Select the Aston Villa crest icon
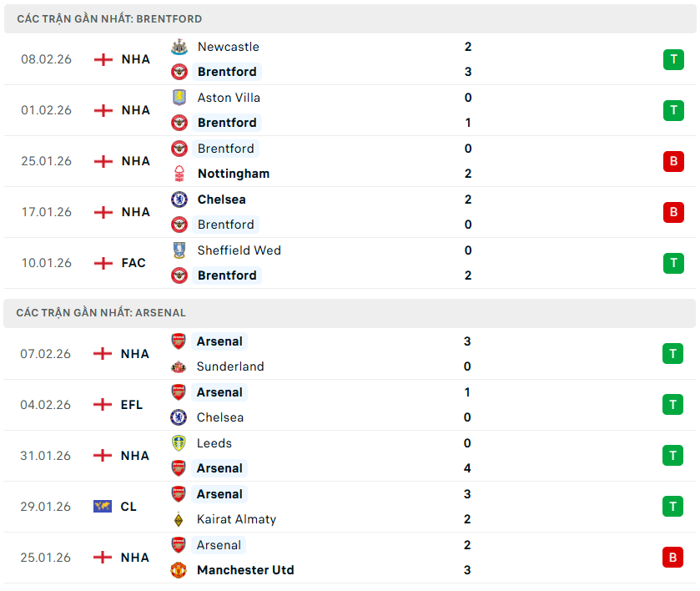Screen dimensions: 700x591 [179, 98]
